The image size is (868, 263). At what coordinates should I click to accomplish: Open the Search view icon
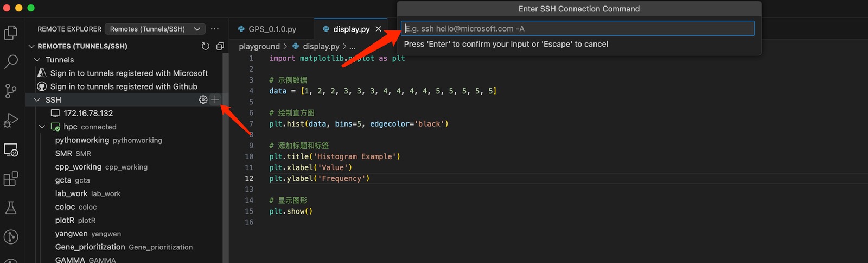[11, 61]
